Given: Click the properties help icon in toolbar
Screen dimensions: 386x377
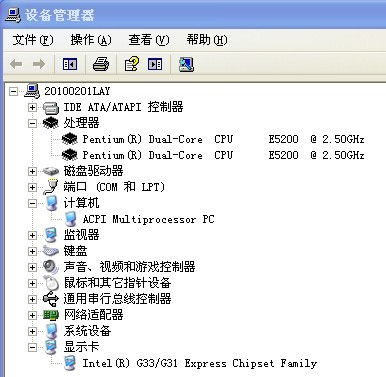Looking at the screenshot, I should [x=131, y=64].
